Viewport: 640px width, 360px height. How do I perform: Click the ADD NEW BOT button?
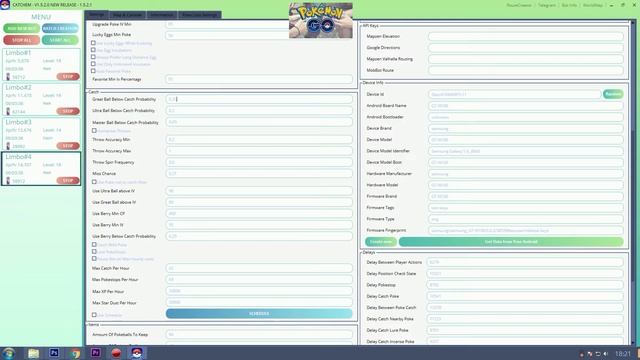(22, 29)
